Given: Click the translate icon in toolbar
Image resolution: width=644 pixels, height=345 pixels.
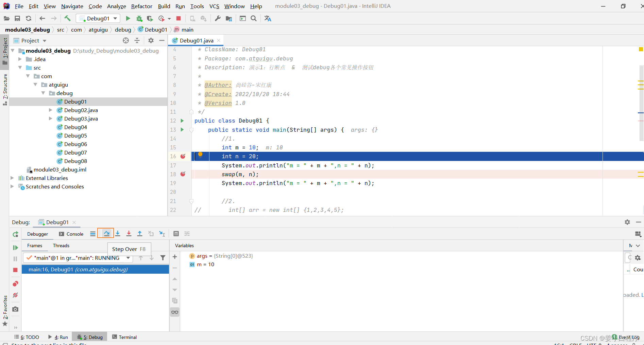Looking at the screenshot, I should click(x=268, y=18).
